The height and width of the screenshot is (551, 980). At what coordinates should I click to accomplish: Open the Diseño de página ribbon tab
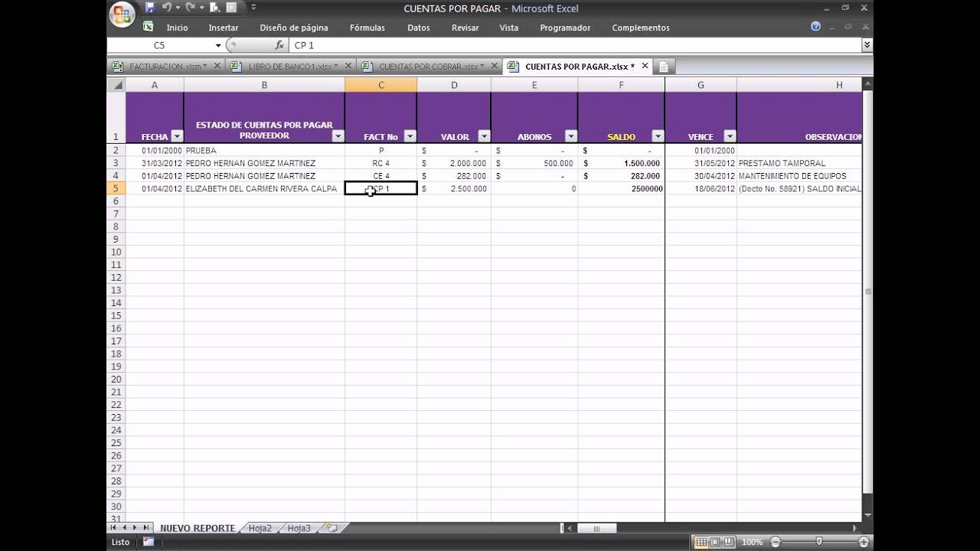tap(294, 28)
